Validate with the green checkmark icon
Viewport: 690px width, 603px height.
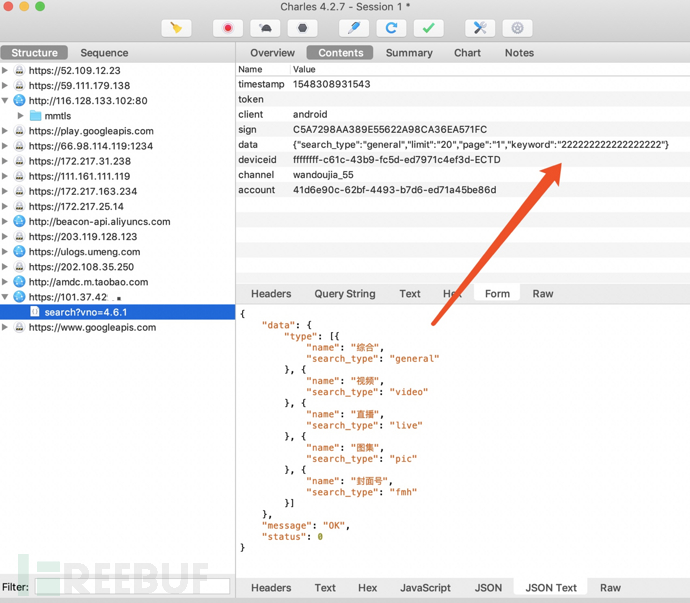point(429,29)
